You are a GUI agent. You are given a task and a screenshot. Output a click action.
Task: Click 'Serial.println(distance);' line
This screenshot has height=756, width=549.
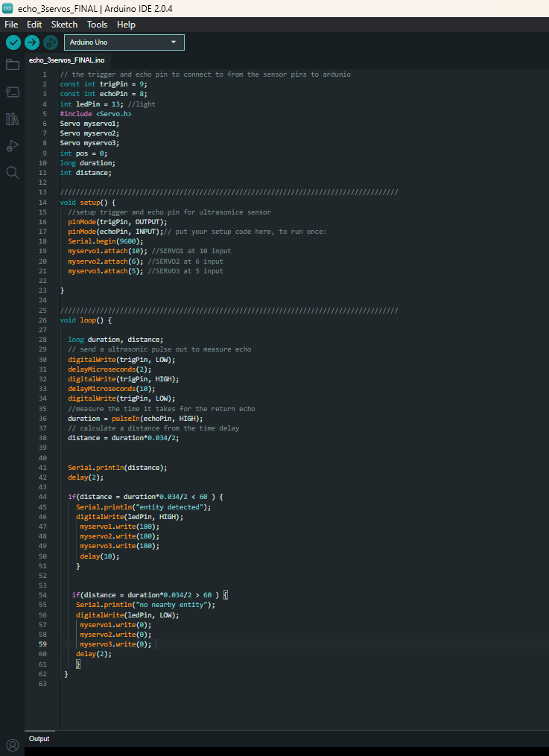coord(118,468)
